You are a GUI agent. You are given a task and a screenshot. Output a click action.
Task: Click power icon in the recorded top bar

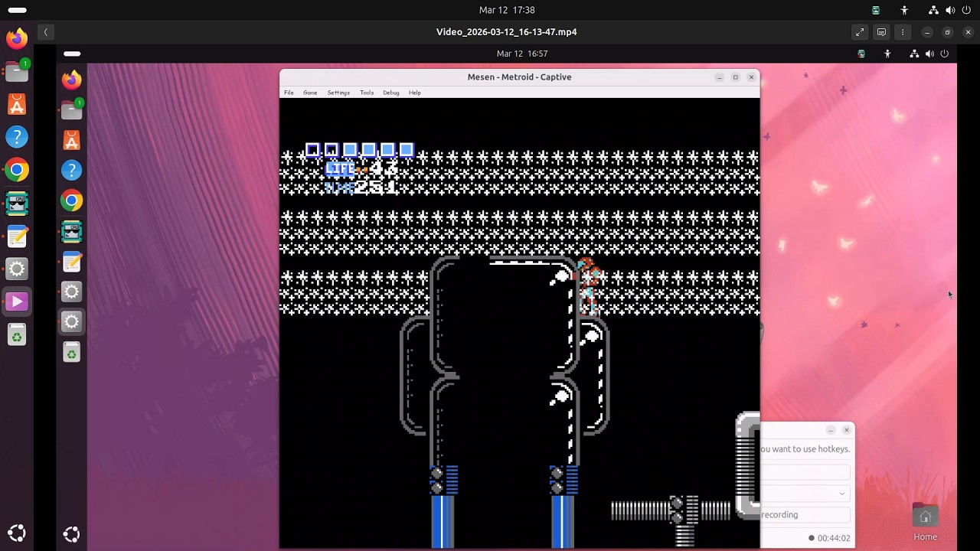[x=944, y=54]
